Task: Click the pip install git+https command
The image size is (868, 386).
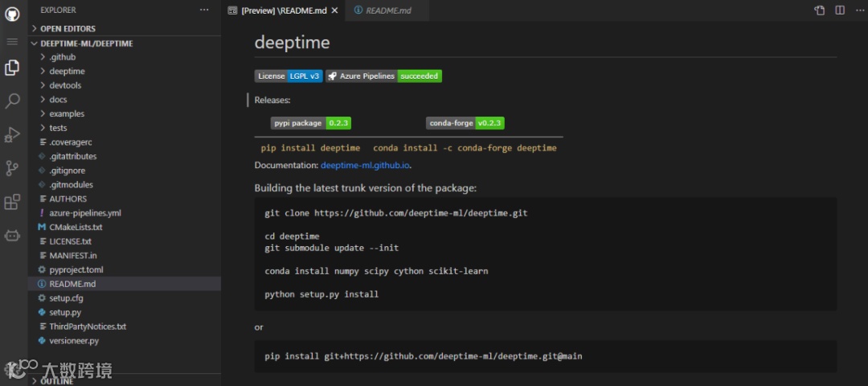Action: [x=424, y=356]
